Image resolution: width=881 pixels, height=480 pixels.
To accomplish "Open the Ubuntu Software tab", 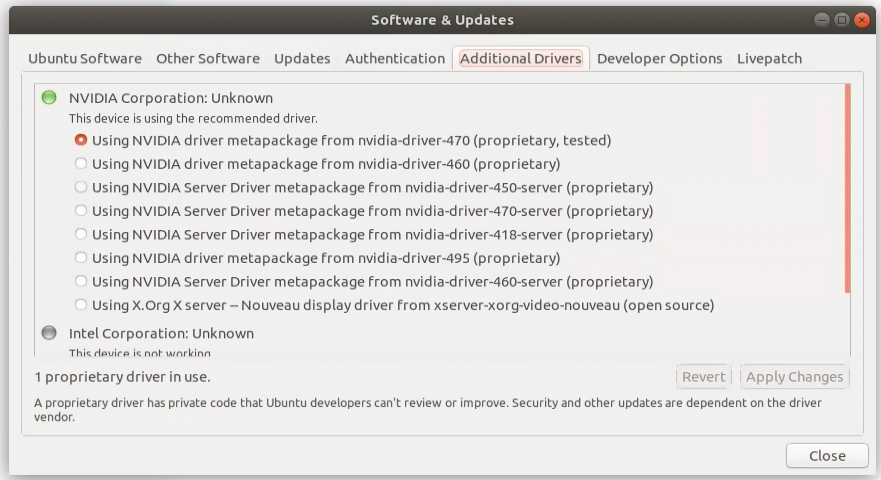I will tap(85, 58).
